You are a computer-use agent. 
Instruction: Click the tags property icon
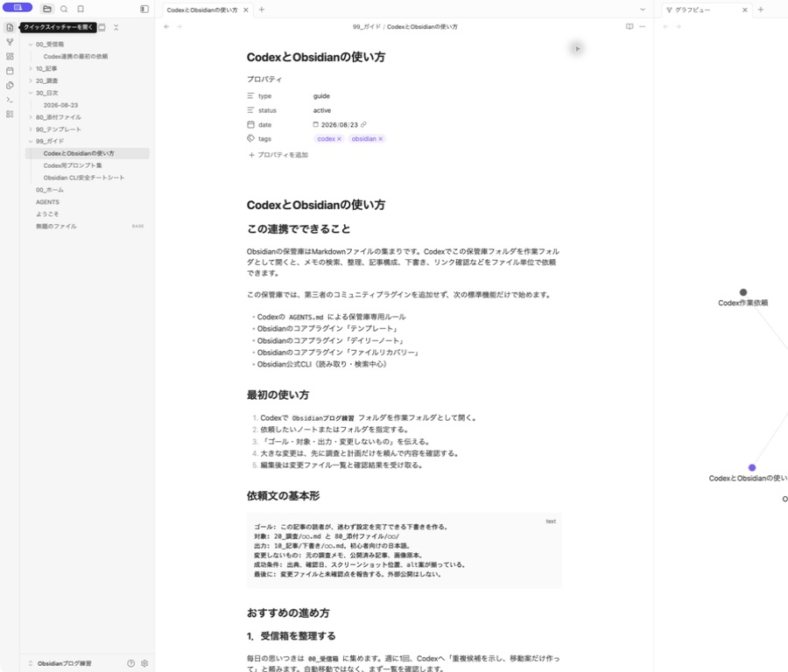[x=250, y=138]
